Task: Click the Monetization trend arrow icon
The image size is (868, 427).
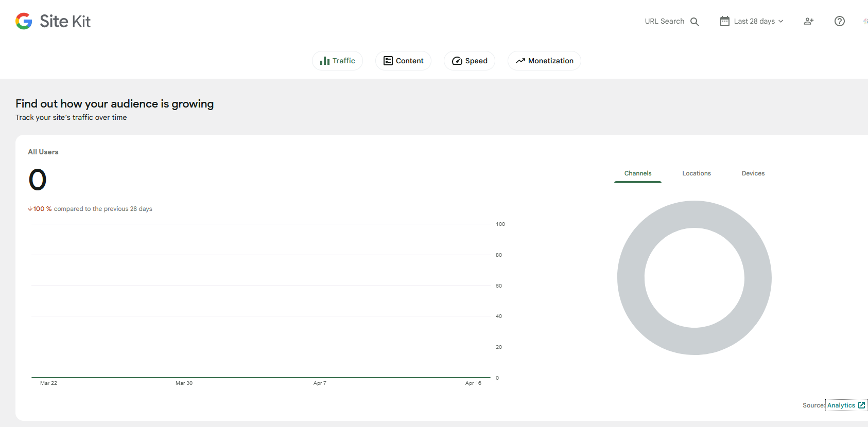Action: (520, 61)
